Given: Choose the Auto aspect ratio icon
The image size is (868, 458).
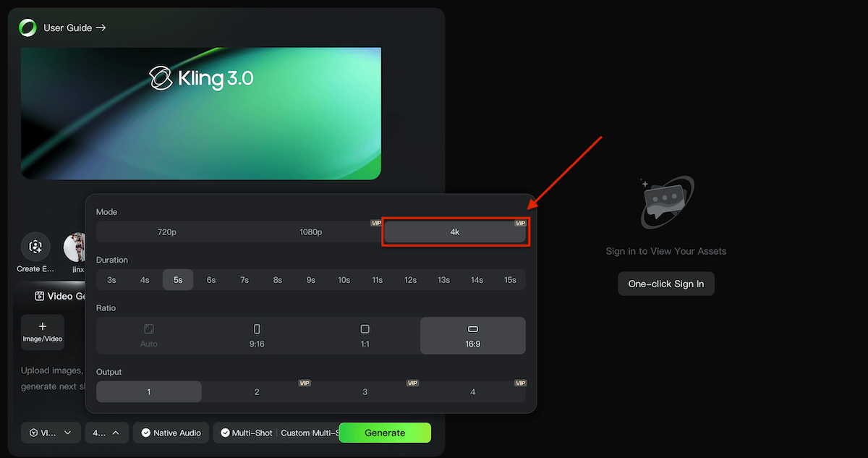Looking at the screenshot, I should (x=149, y=329).
